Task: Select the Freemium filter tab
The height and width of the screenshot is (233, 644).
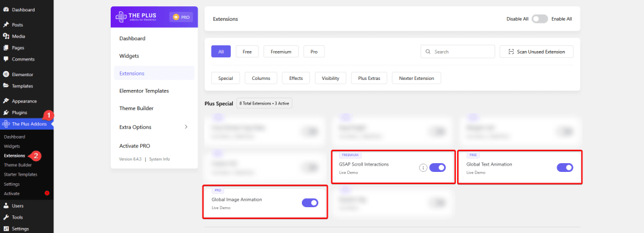Action: pos(281,52)
